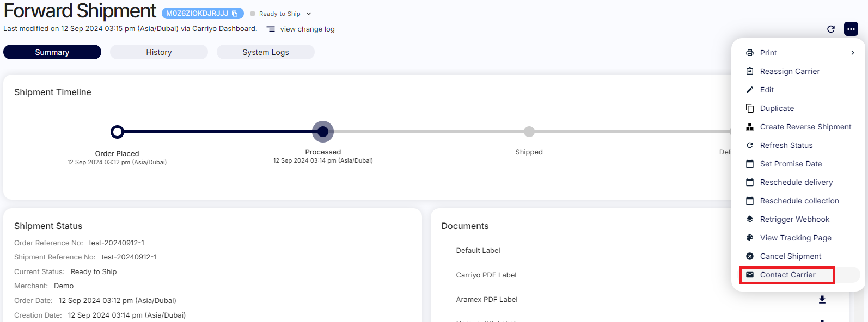Open the view change log link
This screenshot has width=868, height=322.
[307, 29]
